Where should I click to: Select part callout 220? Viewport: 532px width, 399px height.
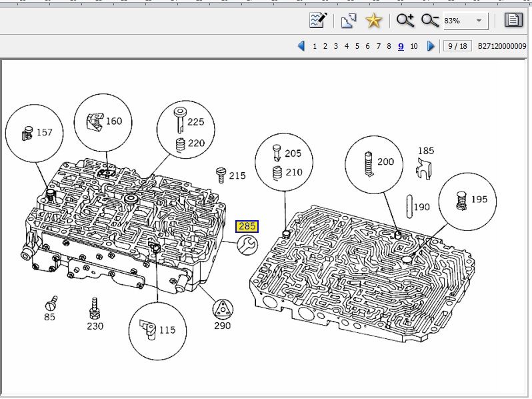(196, 143)
